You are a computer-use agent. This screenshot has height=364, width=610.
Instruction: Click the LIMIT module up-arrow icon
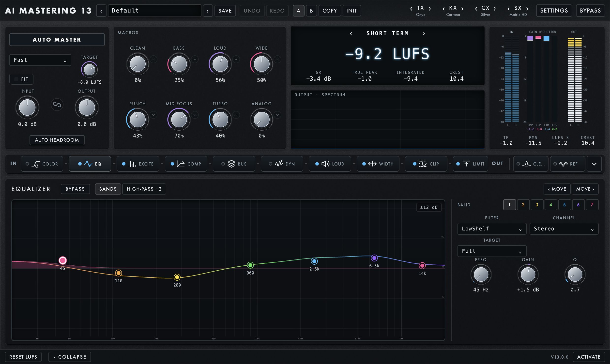pyautogui.click(x=466, y=164)
